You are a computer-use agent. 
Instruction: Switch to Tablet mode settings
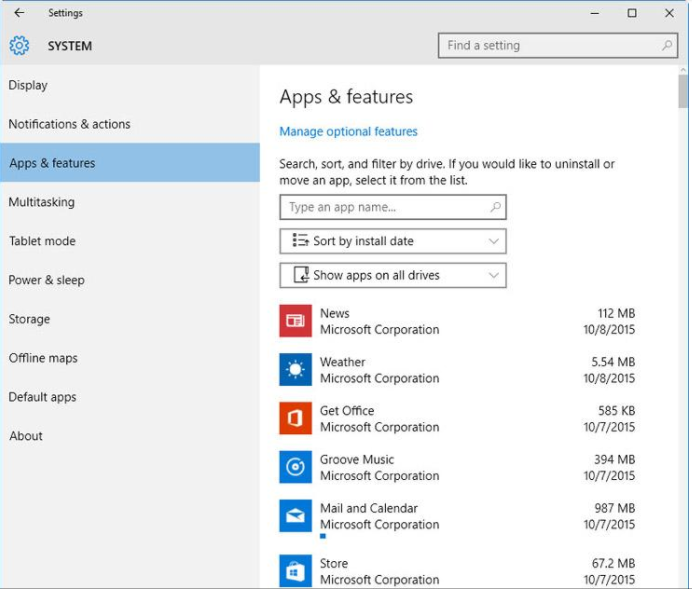click(130, 241)
